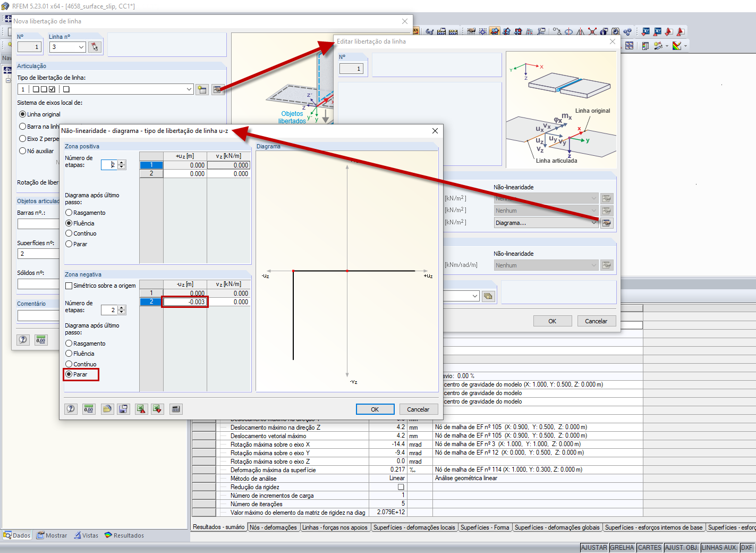
Task: Open dropdown arrow beside magic wand icon
Action: tap(667, 46)
